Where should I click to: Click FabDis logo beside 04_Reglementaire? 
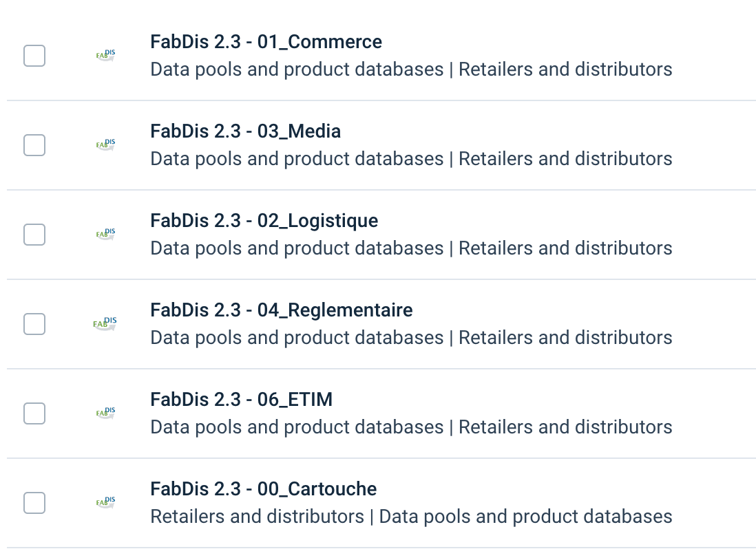pyautogui.click(x=105, y=323)
